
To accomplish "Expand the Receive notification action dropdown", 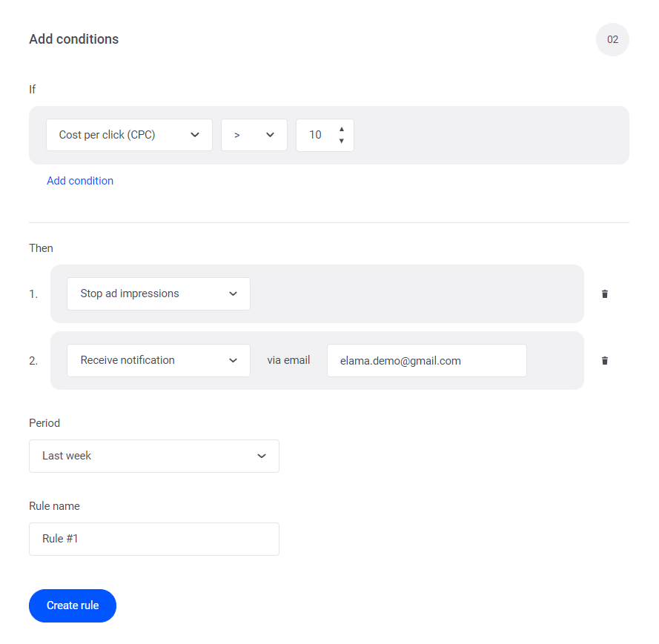I will pos(159,360).
